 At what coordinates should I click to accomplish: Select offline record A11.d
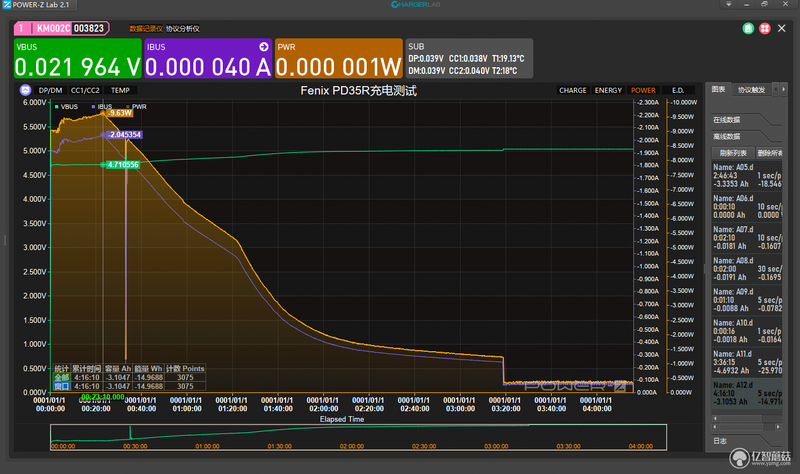point(747,362)
